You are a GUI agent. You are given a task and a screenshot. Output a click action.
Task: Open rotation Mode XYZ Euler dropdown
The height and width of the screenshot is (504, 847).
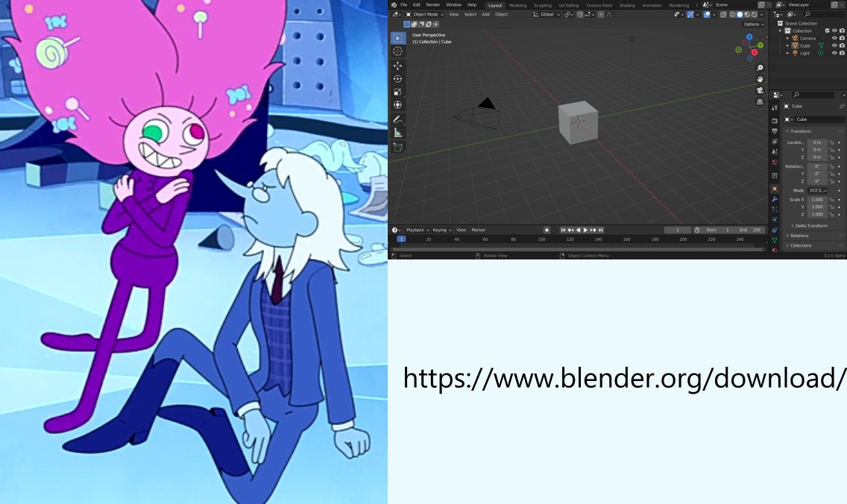tap(817, 191)
